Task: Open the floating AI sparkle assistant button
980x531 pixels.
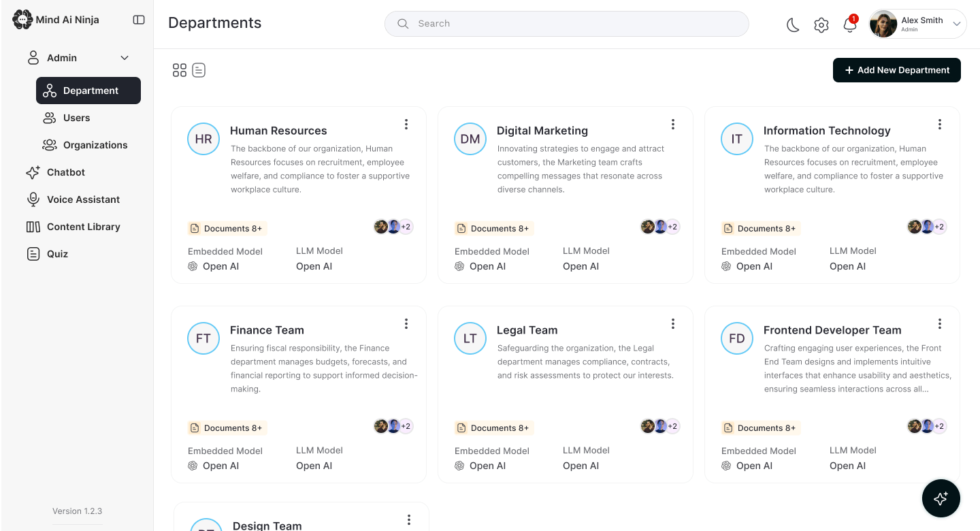Action: (x=941, y=499)
